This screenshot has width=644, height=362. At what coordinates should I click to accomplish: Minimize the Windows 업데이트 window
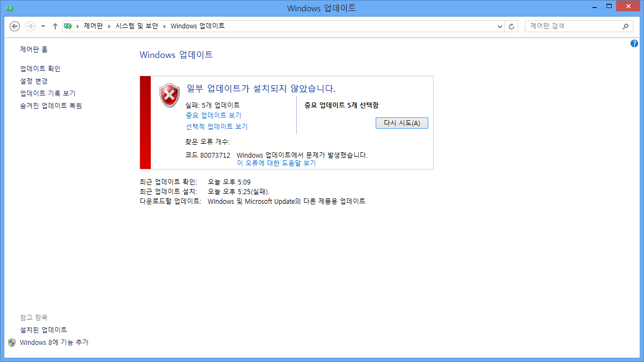(x=595, y=6)
